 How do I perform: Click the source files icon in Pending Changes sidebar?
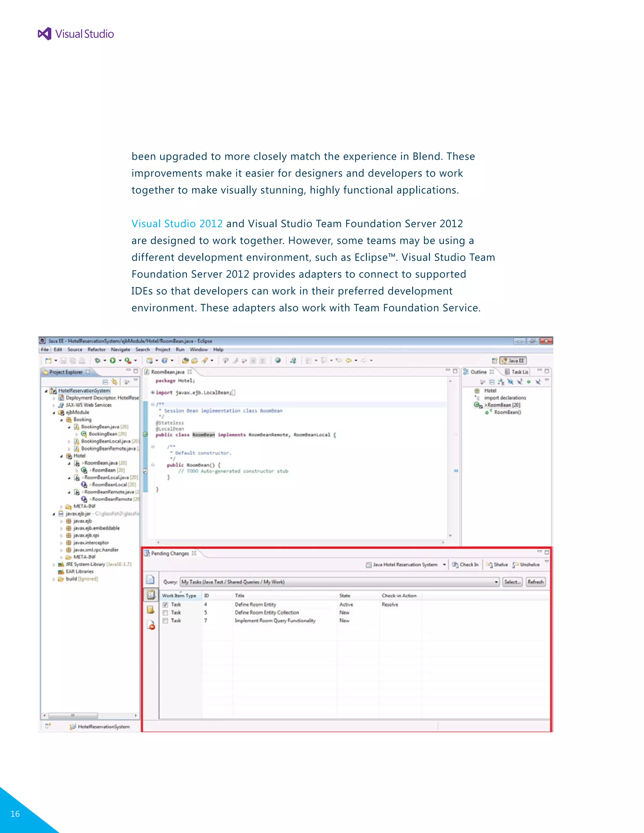click(151, 580)
